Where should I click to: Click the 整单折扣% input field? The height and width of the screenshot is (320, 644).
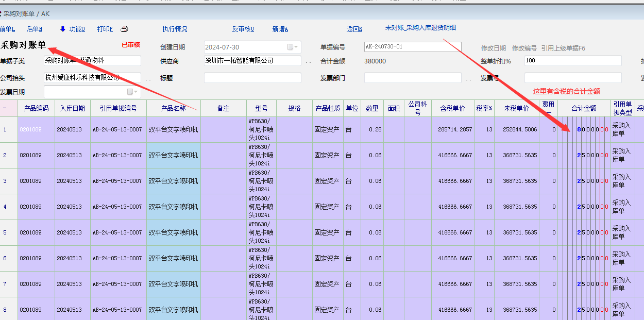click(x=572, y=61)
